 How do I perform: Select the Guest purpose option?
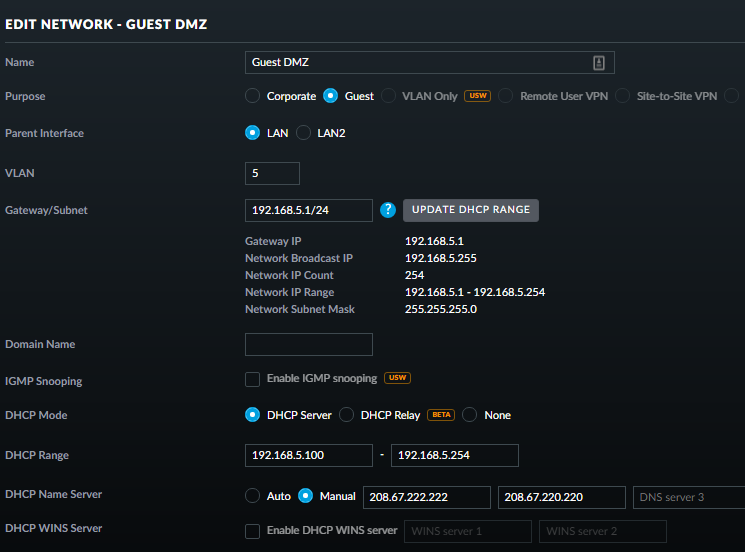(x=331, y=96)
